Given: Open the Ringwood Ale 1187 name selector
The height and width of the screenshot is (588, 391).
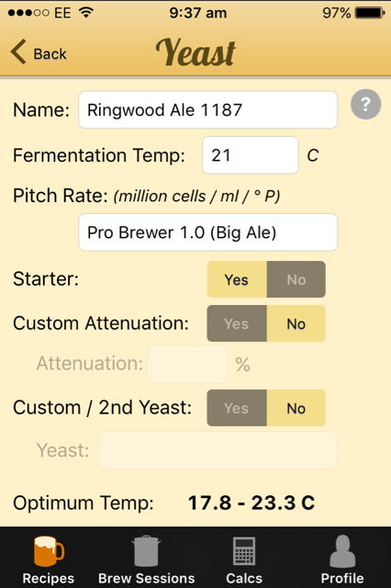Looking at the screenshot, I should [207, 109].
